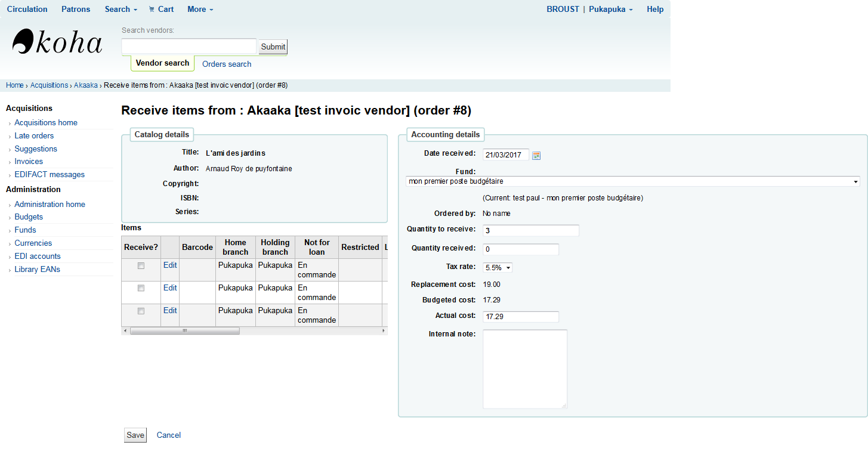The height and width of the screenshot is (476, 868).
Task: Click the Actual cost input field
Action: tap(520, 317)
